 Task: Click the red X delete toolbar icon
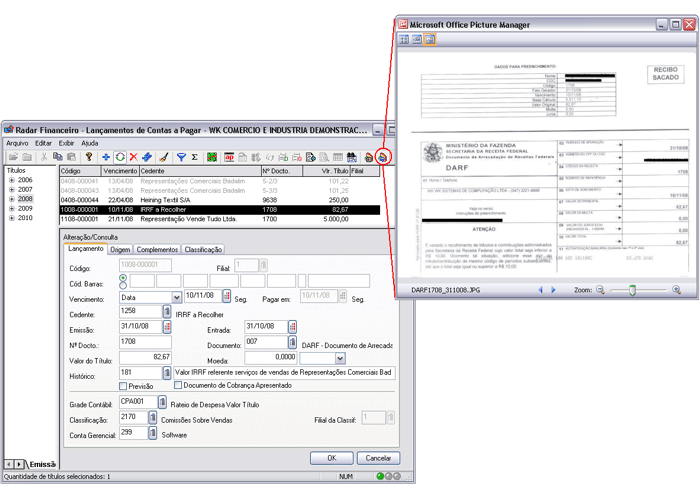pos(133,157)
